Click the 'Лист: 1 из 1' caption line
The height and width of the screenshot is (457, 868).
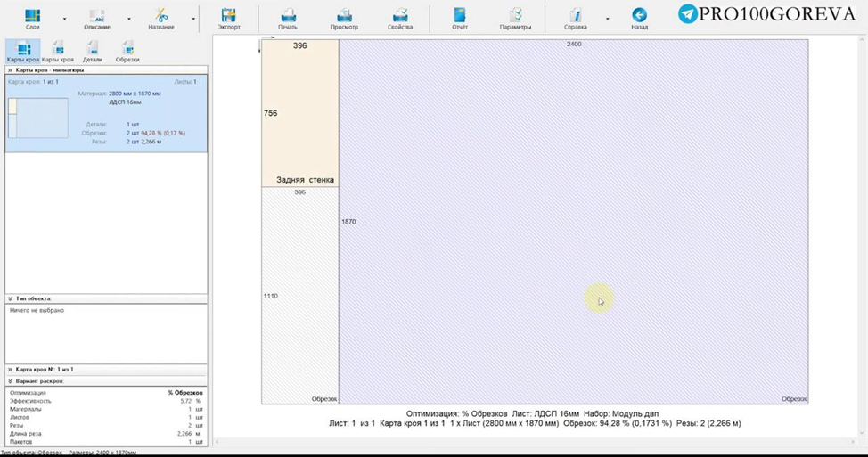point(535,423)
